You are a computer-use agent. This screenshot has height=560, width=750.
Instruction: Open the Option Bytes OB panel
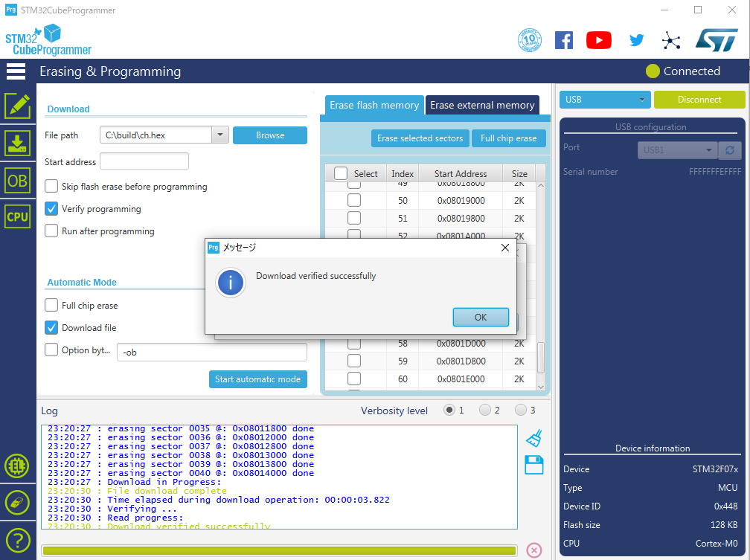(x=18, y=180)
